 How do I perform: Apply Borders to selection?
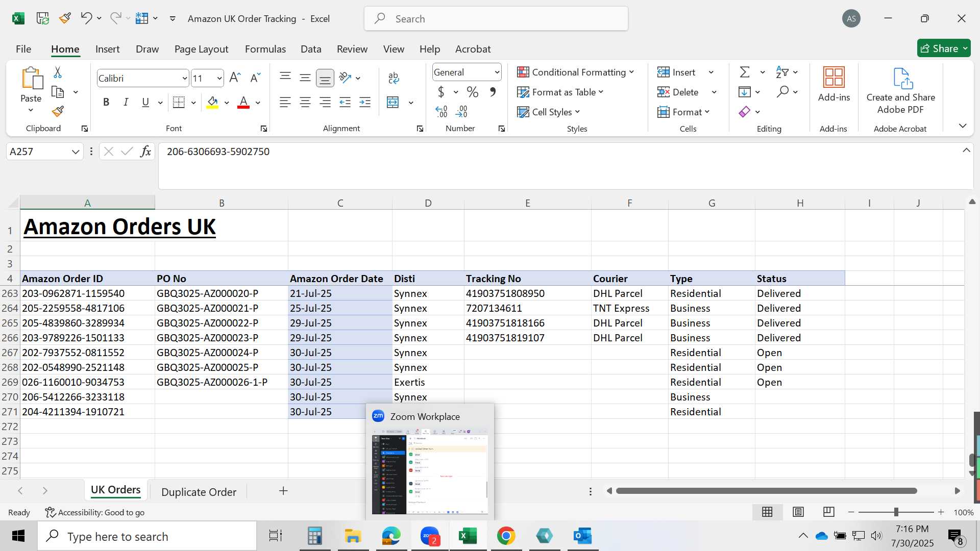click(x=179, y=103)
